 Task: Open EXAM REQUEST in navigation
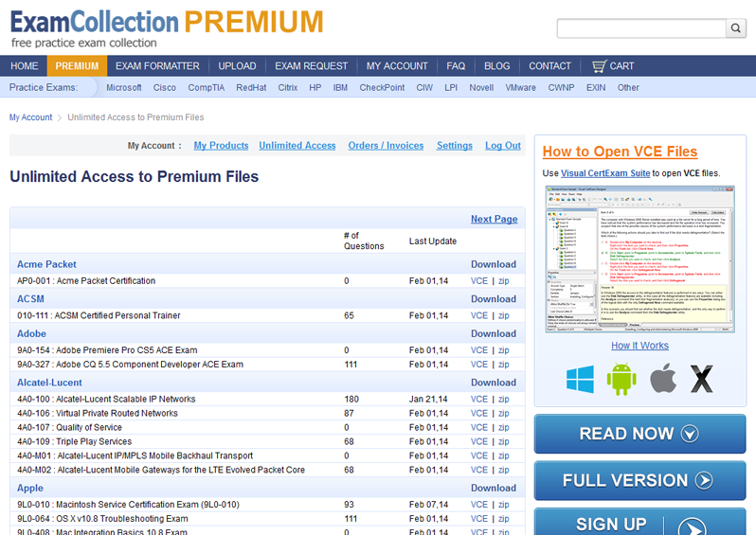coord(311,66)
